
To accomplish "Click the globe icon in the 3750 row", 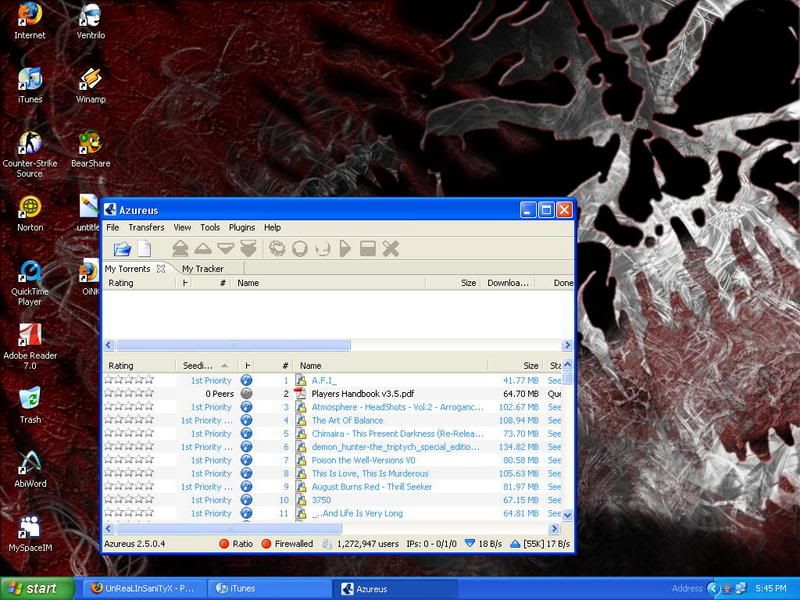I will point(246,499).
